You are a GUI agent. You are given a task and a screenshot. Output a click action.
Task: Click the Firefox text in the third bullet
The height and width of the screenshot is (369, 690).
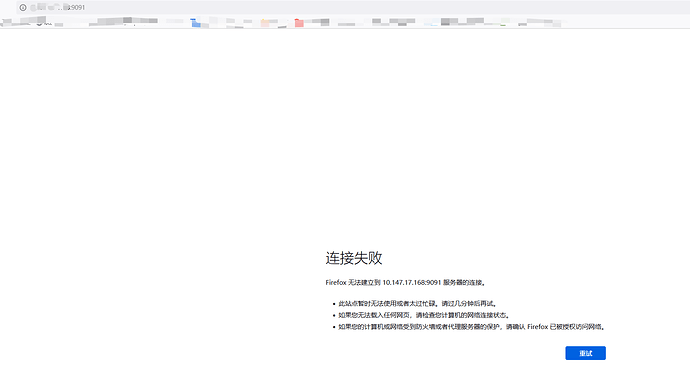[x=538, y=327]
